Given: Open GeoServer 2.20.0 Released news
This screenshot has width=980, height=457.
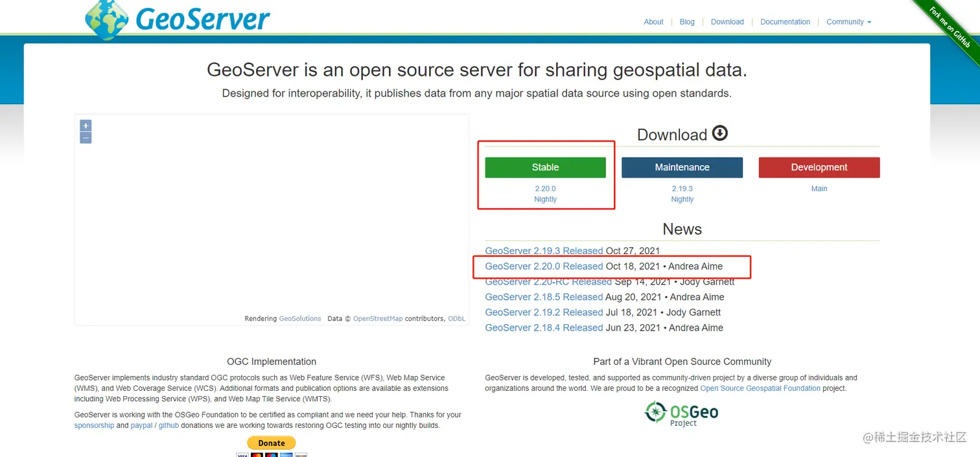Looking at the screenshot, I should [x=544, y=266].
